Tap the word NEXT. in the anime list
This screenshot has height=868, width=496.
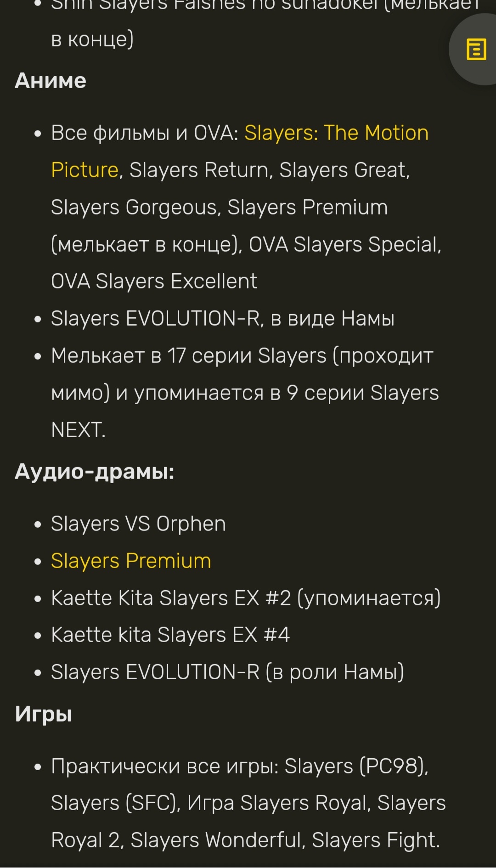(x=79, y=430)
